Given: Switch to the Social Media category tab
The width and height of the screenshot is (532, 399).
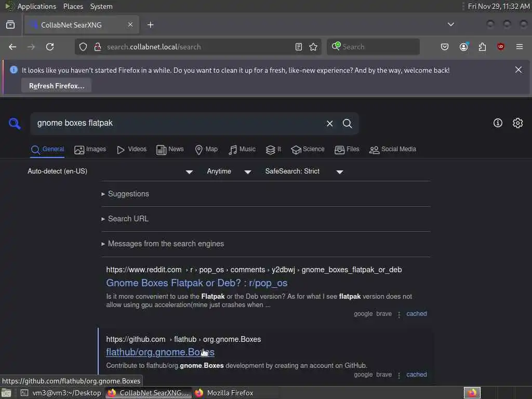Looking at the screenshot, I should coord(393,149).
